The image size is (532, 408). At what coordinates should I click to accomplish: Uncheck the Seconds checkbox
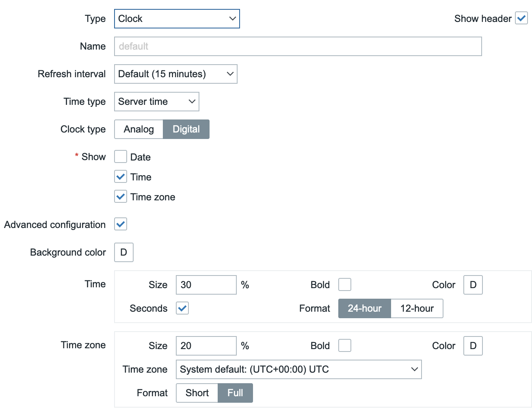[x=182, y=308]
